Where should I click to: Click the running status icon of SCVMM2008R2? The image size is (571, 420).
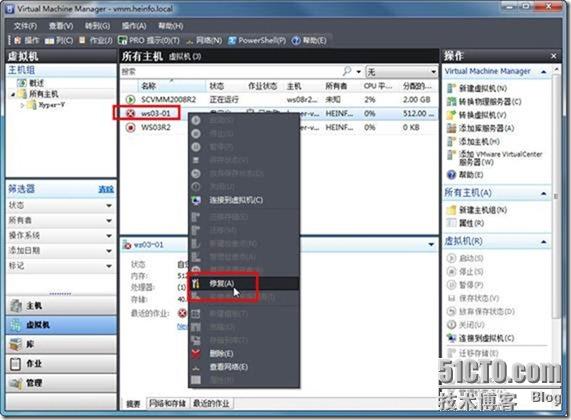point(130,99)
